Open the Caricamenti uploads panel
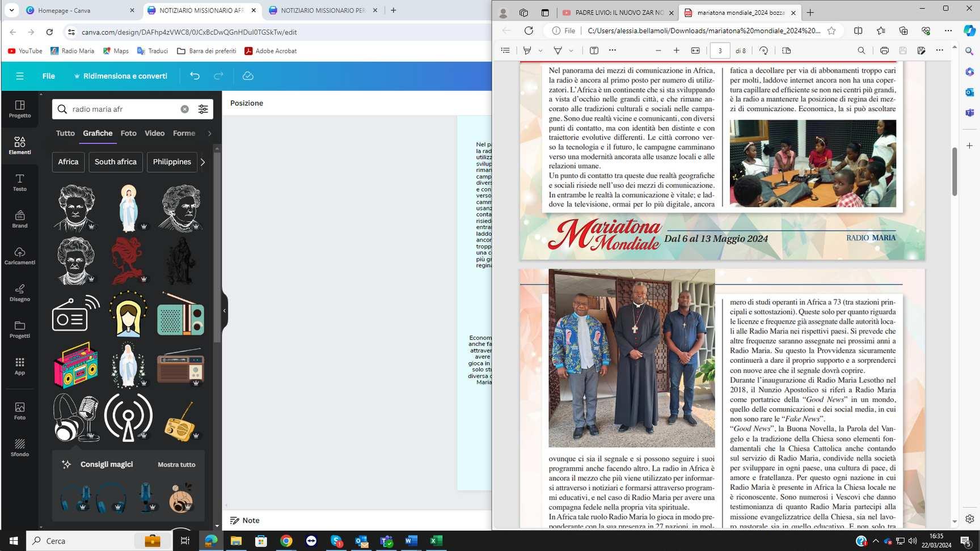This screenshot has height=551, width=980. tap(20, 256)
